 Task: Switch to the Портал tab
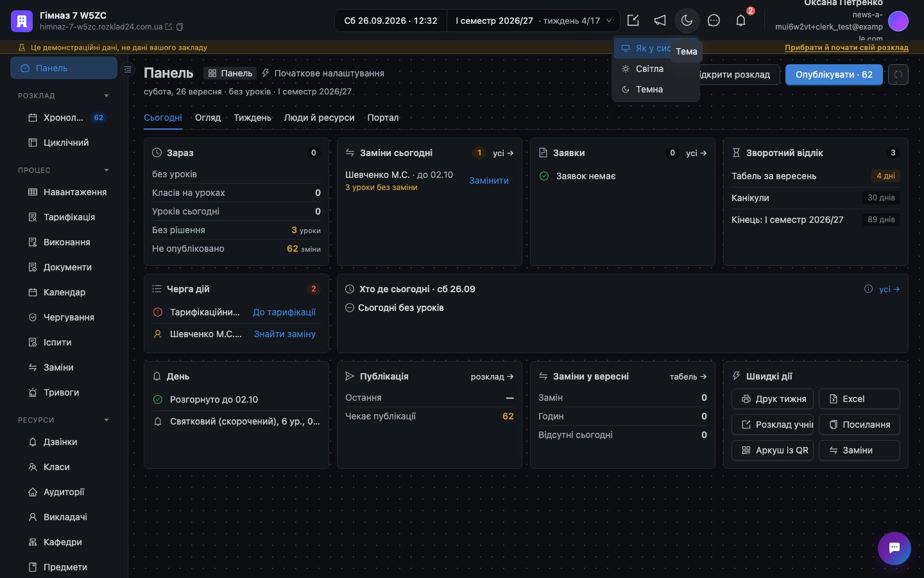point(383,118)
